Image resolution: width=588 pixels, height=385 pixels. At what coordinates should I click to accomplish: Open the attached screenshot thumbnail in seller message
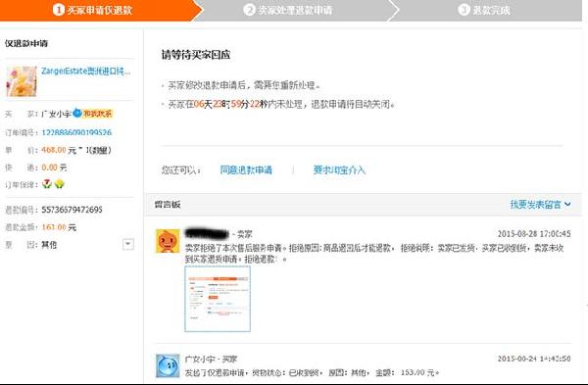(x=218, y=299)
